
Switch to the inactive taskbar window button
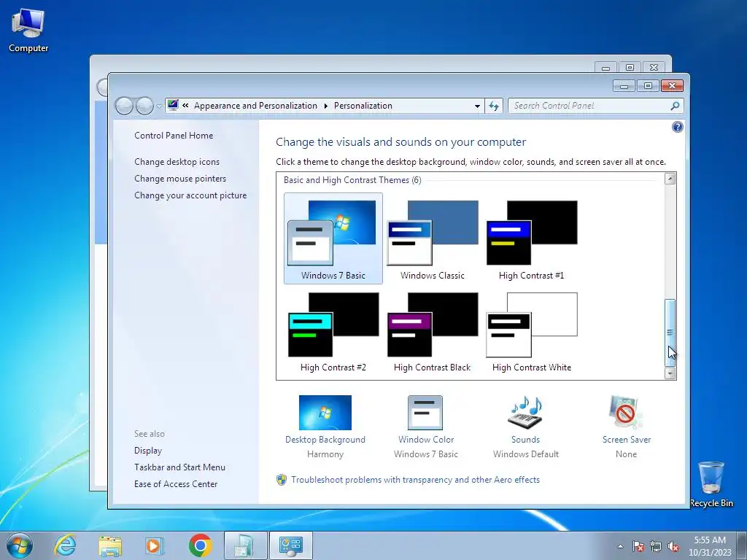pos(246,545)
